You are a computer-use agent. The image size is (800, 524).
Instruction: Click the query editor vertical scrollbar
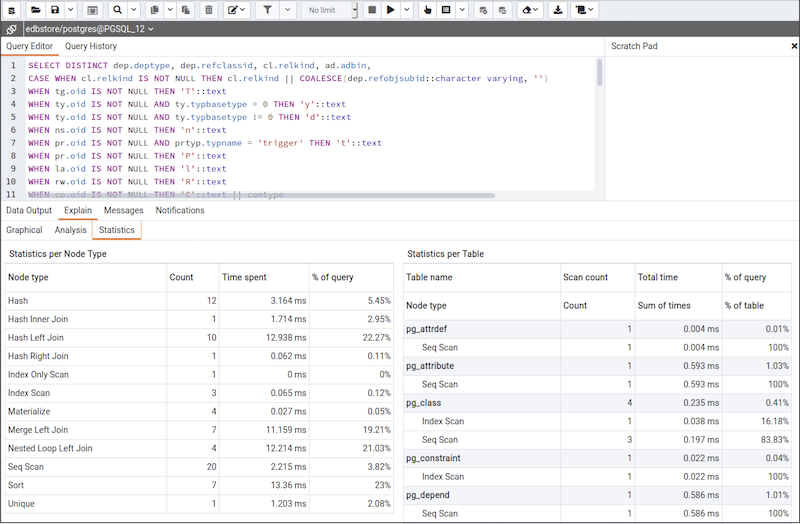(x=599, y=73)
